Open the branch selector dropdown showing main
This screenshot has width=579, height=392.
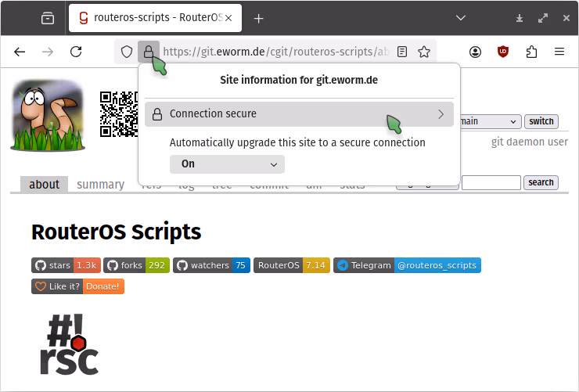(490, 121)
